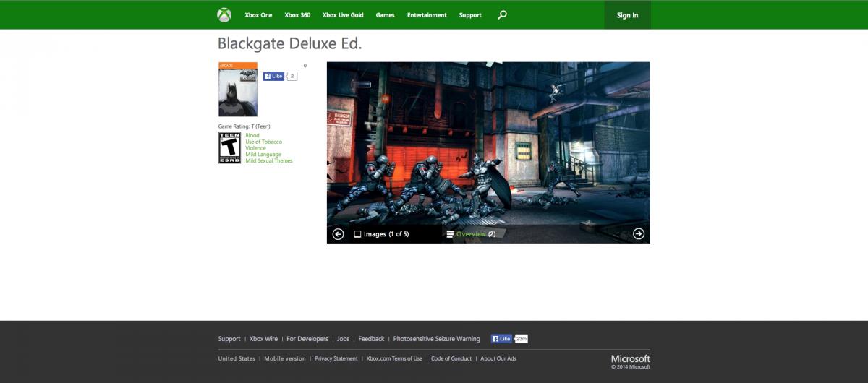Open the Mild Sexual Themes link

pos(269,160)
